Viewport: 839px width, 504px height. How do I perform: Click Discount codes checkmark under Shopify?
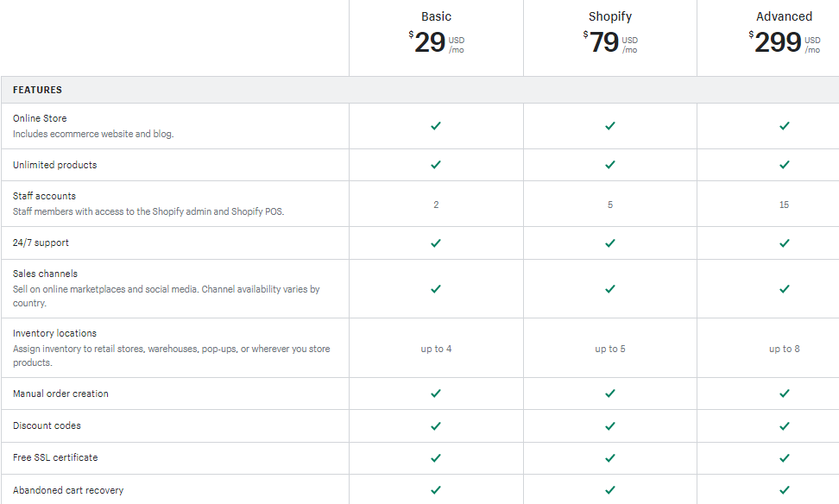(610, 425)
